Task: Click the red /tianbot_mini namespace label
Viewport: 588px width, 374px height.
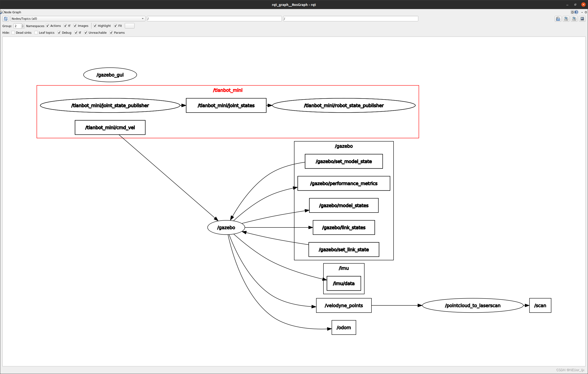Action: (228, 90)
